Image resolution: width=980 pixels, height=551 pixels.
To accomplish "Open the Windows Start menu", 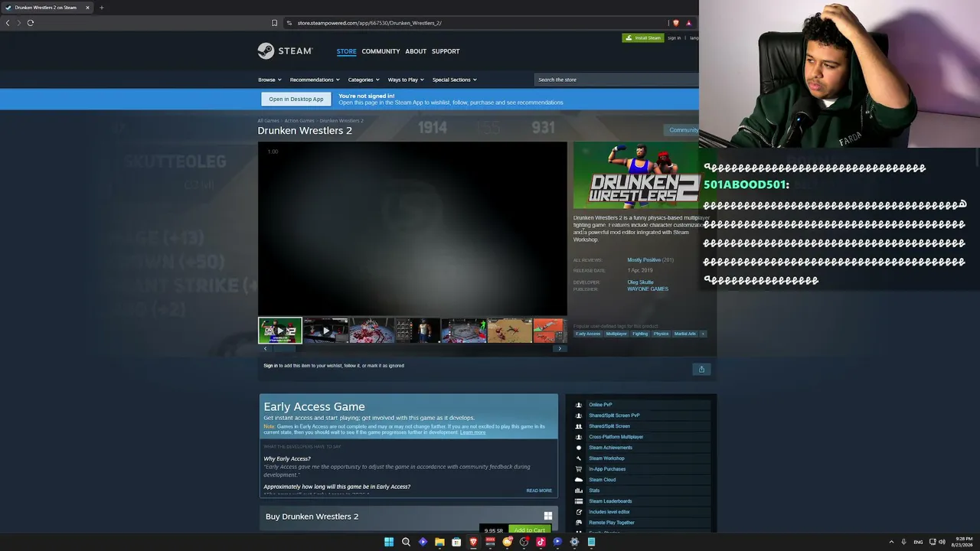I will 389,542.
